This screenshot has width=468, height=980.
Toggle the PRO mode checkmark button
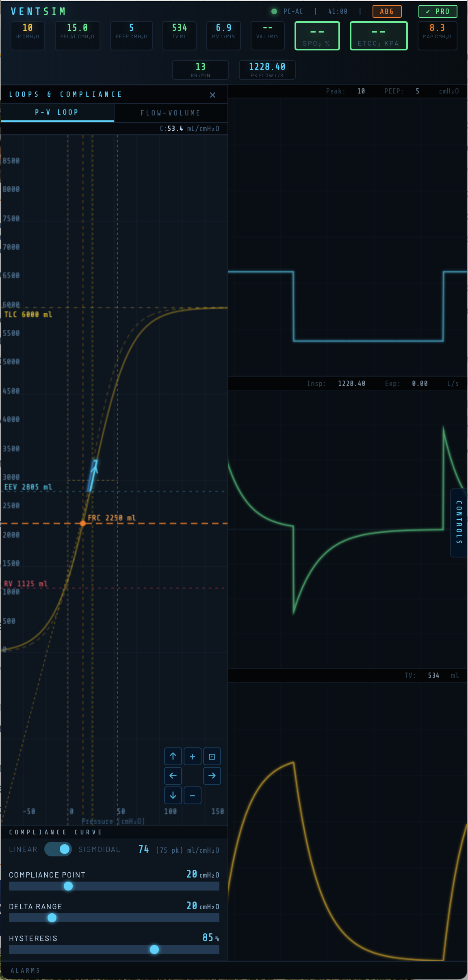pos(438,11)
